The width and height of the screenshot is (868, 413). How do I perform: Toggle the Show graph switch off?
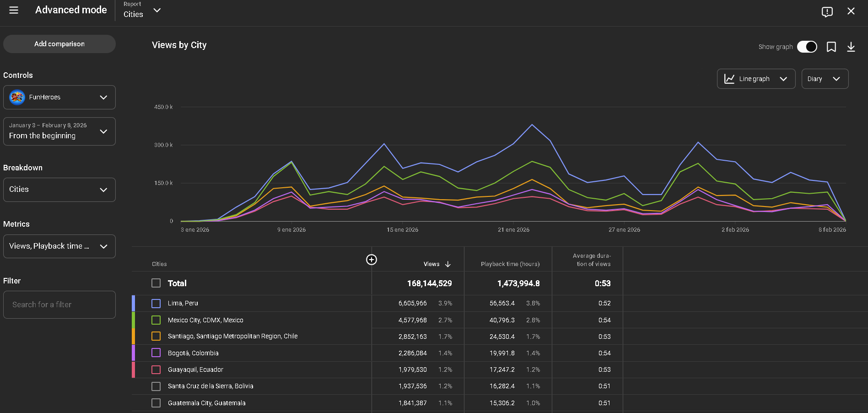click(807, 47)
